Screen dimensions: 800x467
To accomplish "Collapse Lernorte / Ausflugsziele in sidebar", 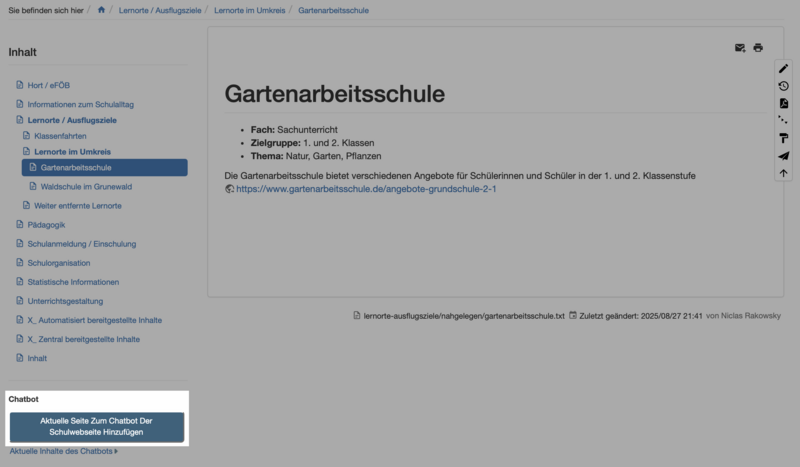I will click(72, 120).
